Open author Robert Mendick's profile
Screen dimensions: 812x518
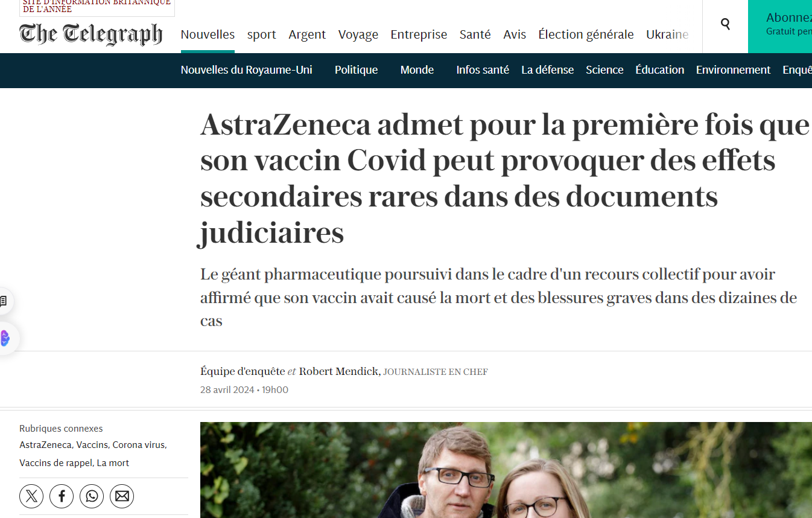pos(339,371)
